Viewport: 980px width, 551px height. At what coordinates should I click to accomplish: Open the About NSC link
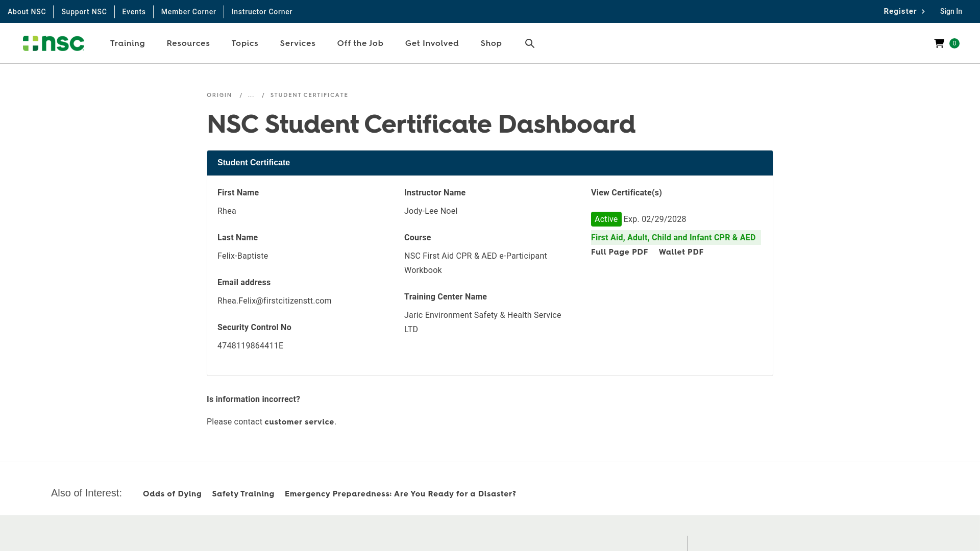point(27,12)
